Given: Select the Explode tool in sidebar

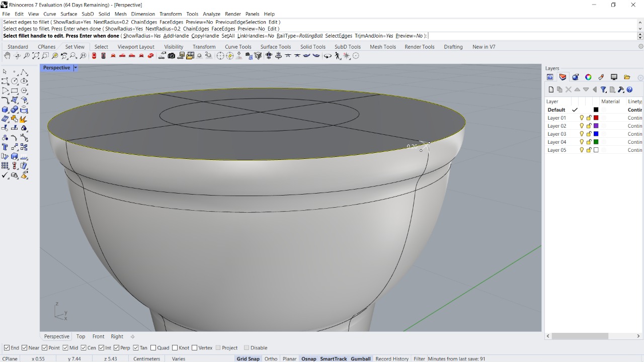Looking at the screenshot, I should 24,119.
